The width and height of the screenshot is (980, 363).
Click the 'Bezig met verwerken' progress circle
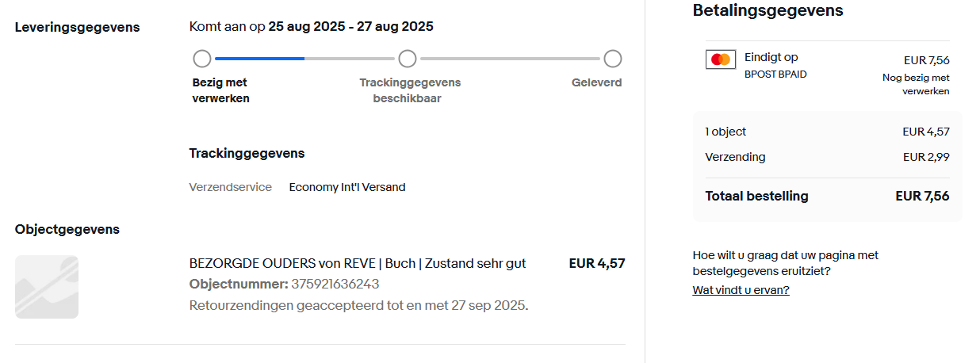(202, 59)
